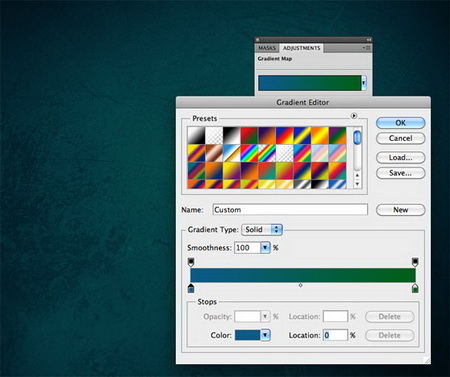Click the gradient Name text field

(290, 210)
